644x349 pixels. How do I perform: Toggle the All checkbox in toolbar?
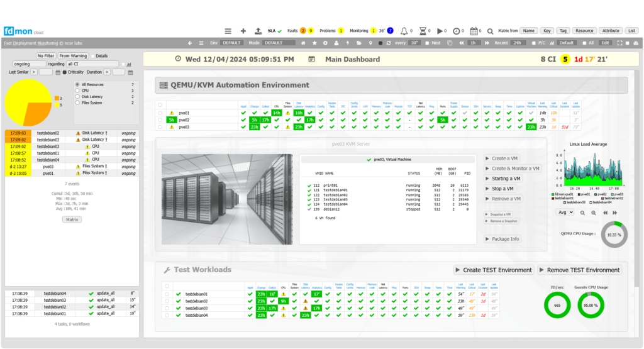(x=584, y=43)
